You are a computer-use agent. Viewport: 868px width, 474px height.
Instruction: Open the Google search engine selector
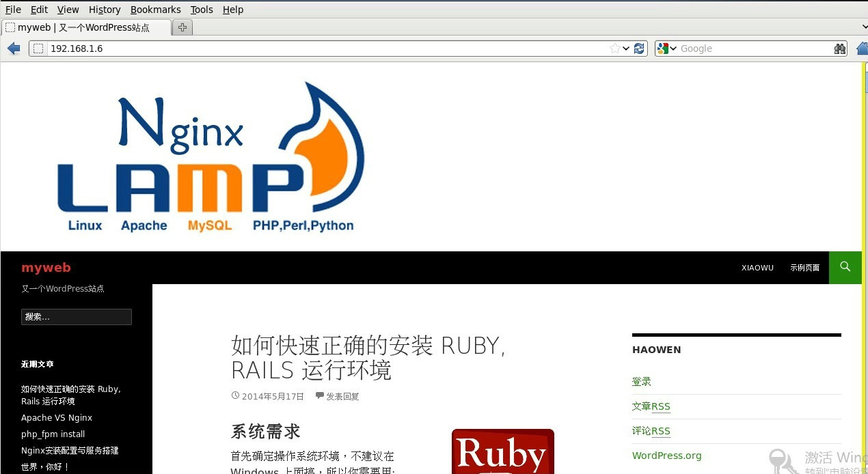tap(666, 48)
